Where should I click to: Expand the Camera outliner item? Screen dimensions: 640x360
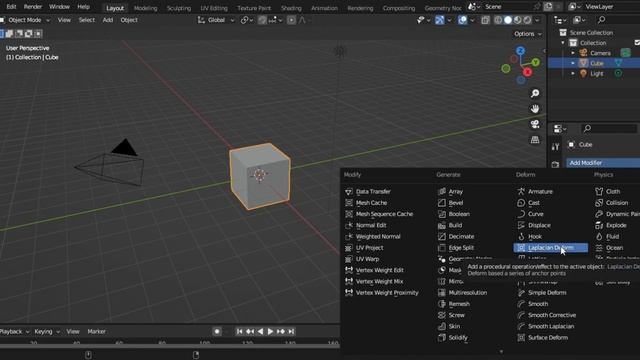(573, 53)
